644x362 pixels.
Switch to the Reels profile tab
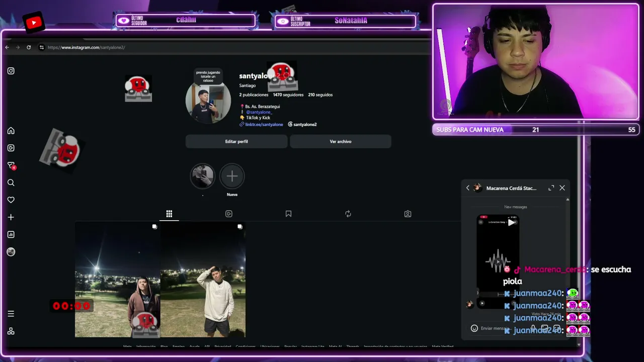(x=229, y=214)
